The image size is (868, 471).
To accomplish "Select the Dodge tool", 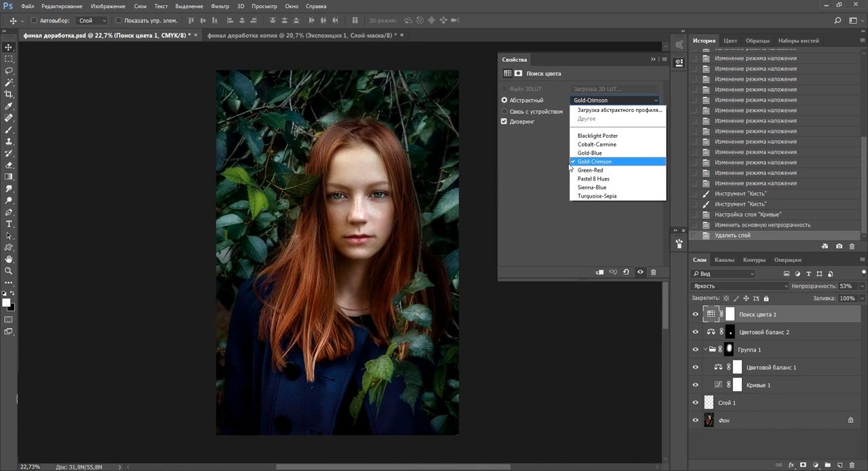I will [9, 201].
